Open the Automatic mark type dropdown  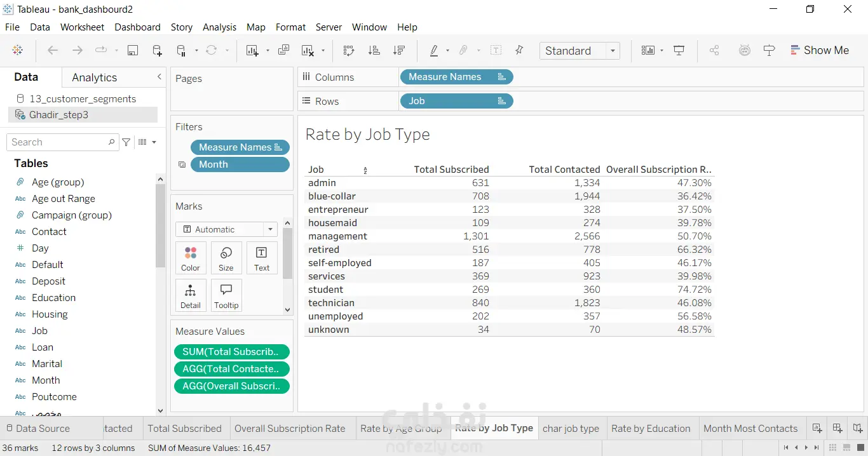227,229
